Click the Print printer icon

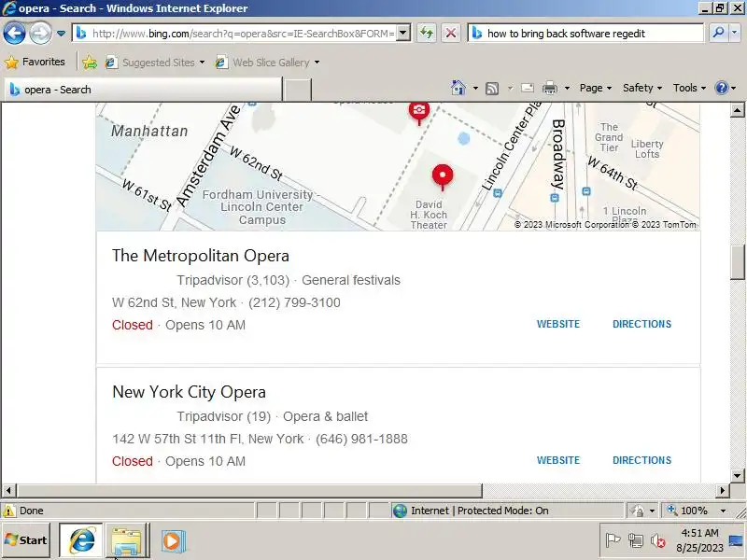(550, 88)
